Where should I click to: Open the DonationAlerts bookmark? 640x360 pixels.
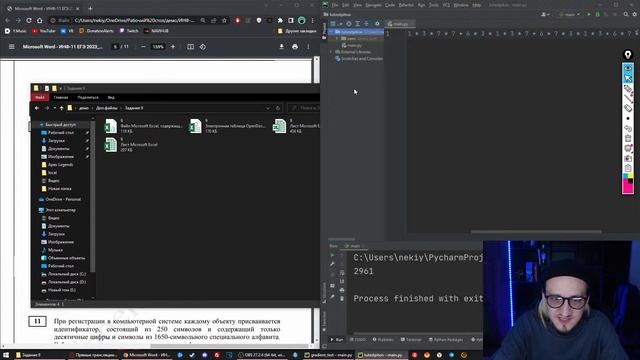pyautogui.click(x=96, y=31)
